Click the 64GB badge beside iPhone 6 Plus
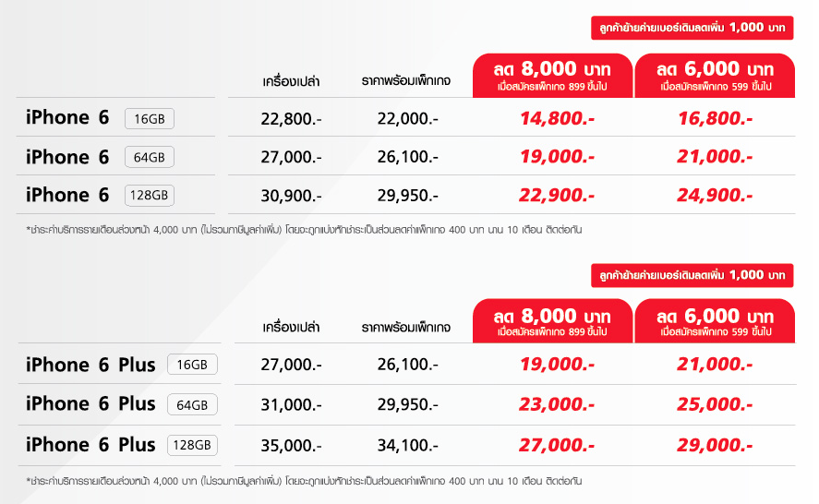Image resolution: width=819 pixels, height=504 pixels. coord(192,404)
